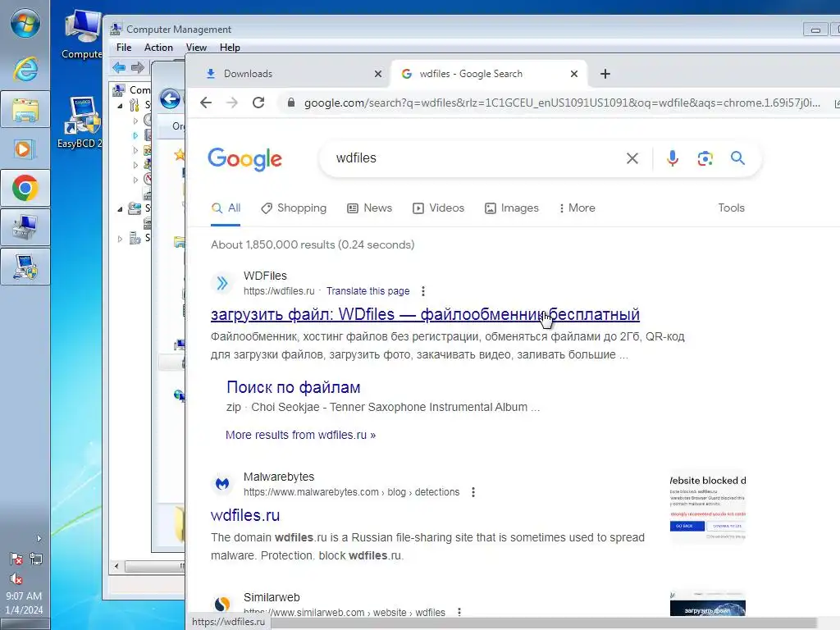
Task: Click Computer Management root tree item
Action: point(133,90)
